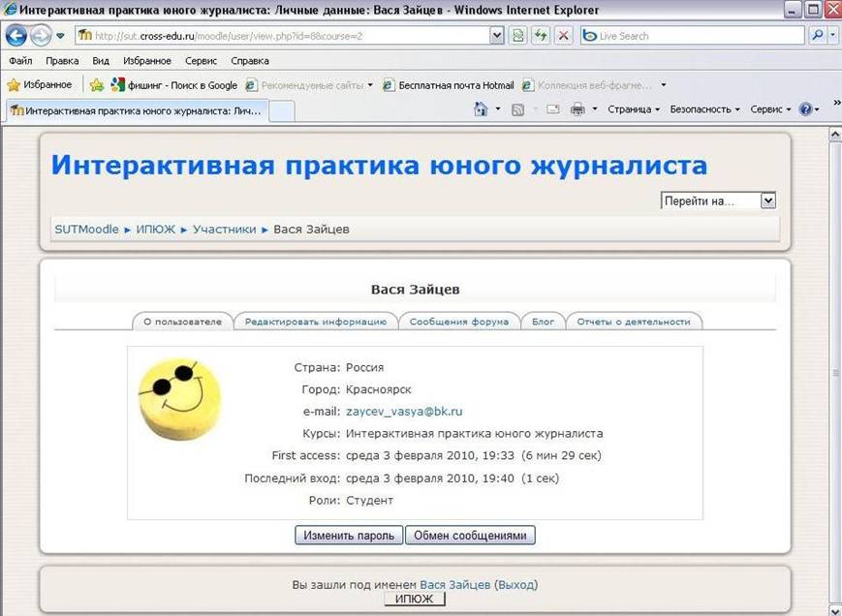
Task: Click the smiley profile picture
Action: coord(180,399)
